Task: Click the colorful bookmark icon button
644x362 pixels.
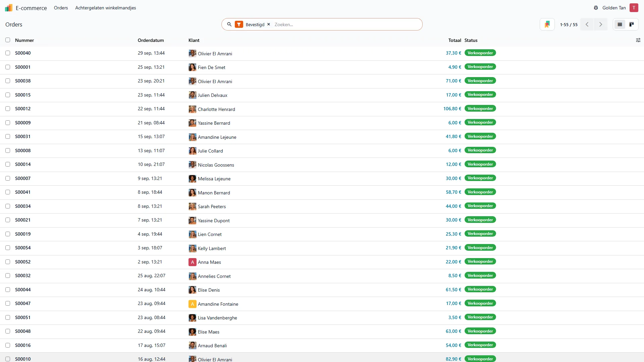Action: pyautogui.click(x=547, y=24)
